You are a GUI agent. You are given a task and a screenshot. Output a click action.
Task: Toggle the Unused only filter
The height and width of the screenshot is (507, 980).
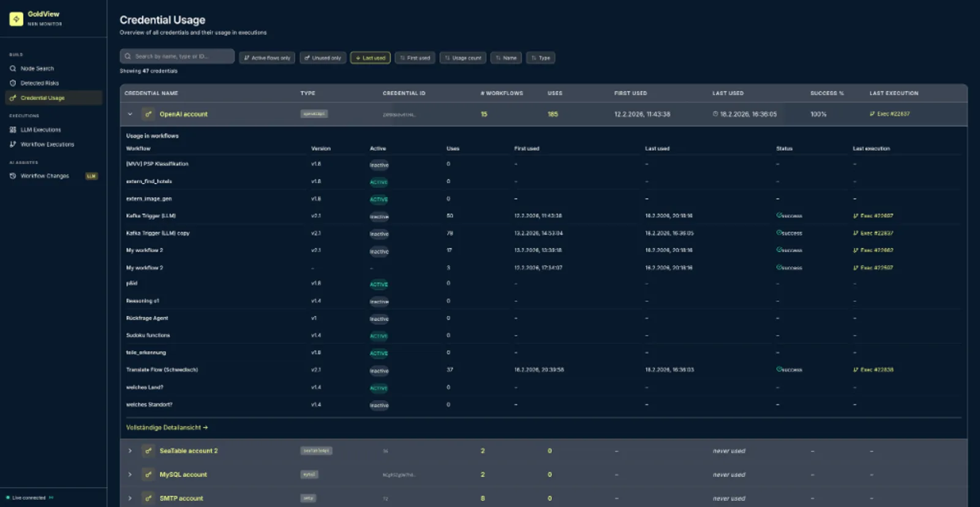click(323, 58)
